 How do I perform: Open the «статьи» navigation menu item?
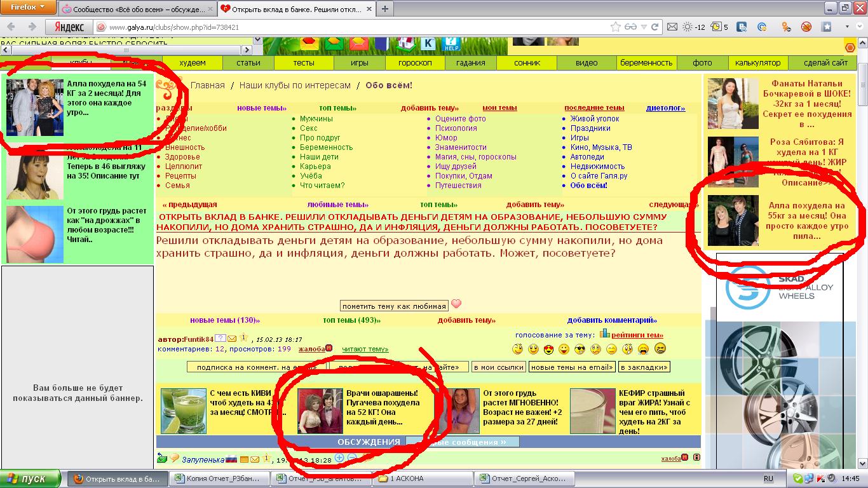click(248, 63)
